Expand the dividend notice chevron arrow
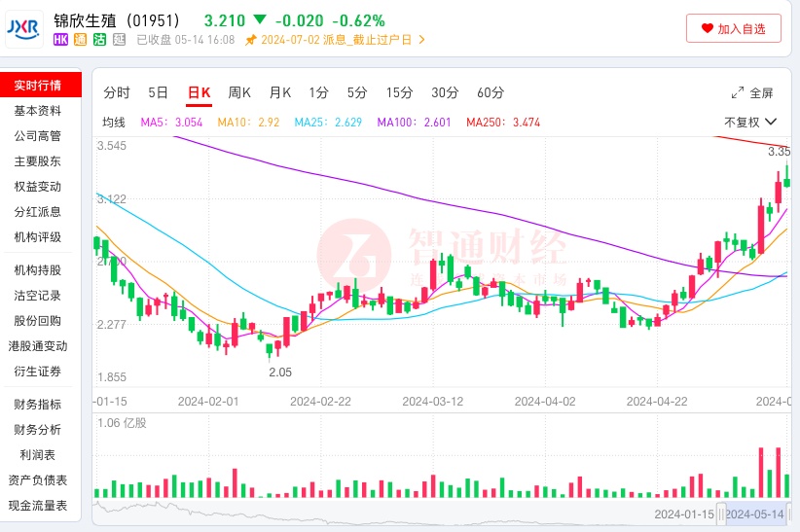Viewport: 800px width, 532px height. pos(421,40)
